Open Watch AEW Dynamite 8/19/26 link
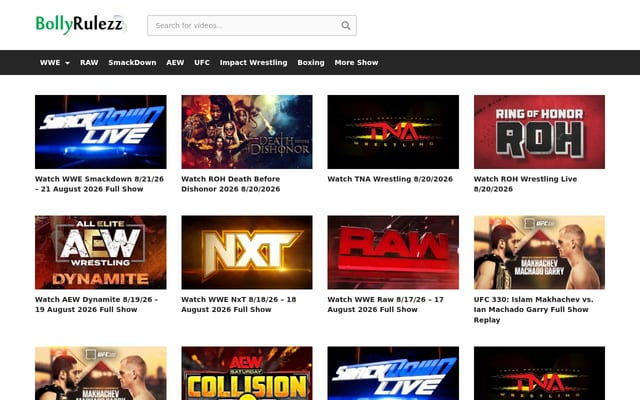This screenshot has width=640, height=400. click(x=96, y=304)
